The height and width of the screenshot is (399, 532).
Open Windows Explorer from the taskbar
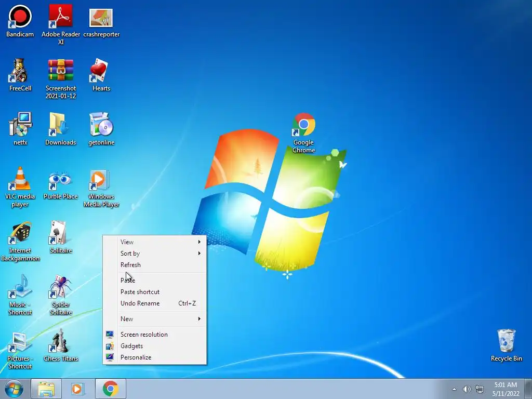pos(46,389)
